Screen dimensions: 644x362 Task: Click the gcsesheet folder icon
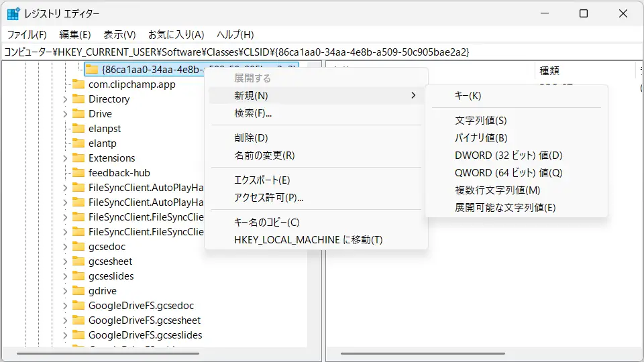coord(78,261)
